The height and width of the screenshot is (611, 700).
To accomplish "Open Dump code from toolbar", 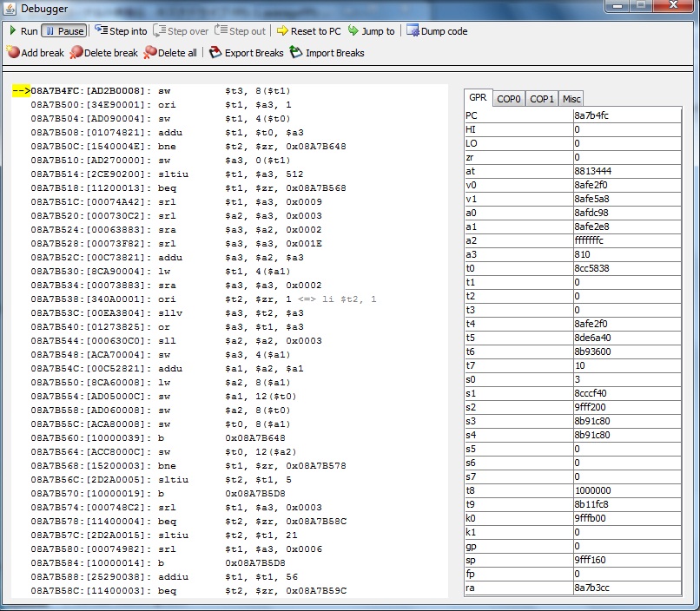I will (x=437, y=31).
